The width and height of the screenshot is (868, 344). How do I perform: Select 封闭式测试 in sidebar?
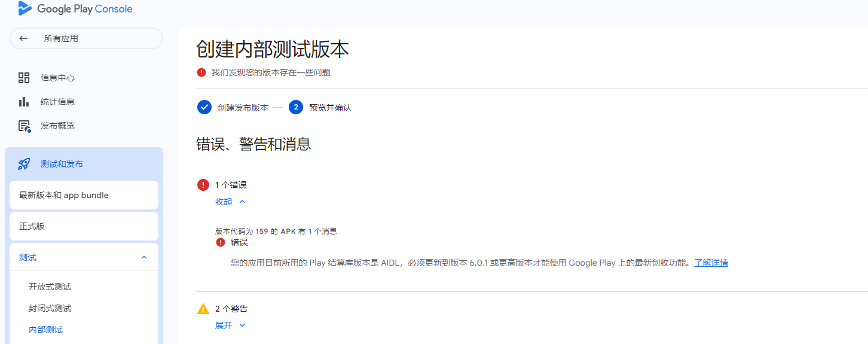[x=50, y=308]
